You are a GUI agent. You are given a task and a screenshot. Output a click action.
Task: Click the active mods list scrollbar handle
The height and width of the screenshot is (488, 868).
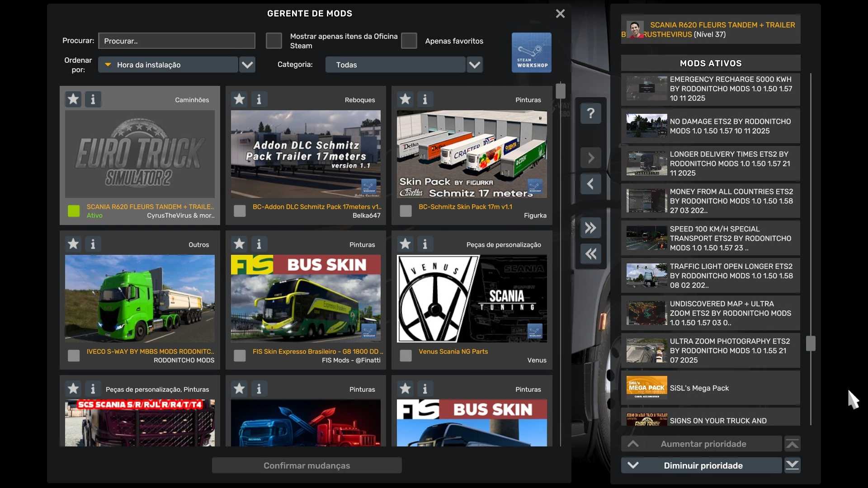coord(811,343)
